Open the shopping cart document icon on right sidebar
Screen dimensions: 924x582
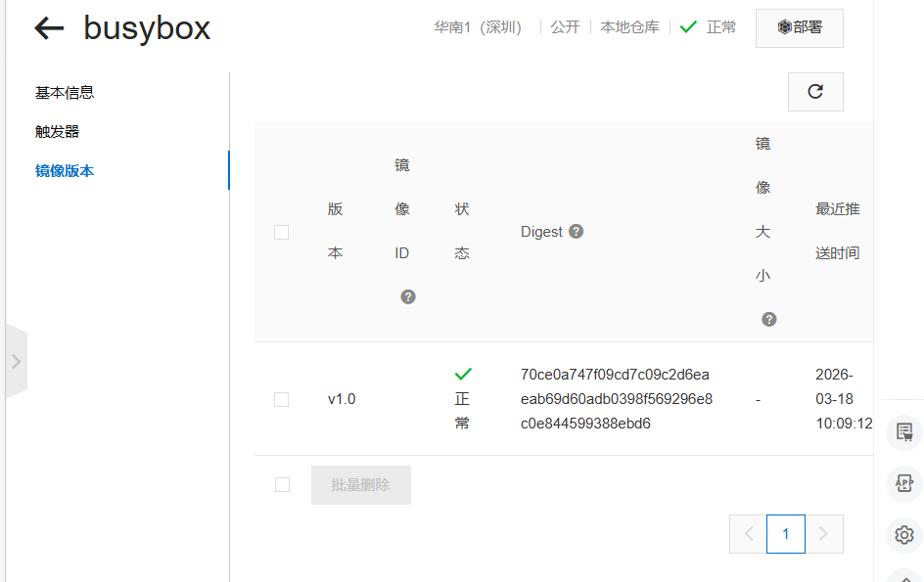904,431
